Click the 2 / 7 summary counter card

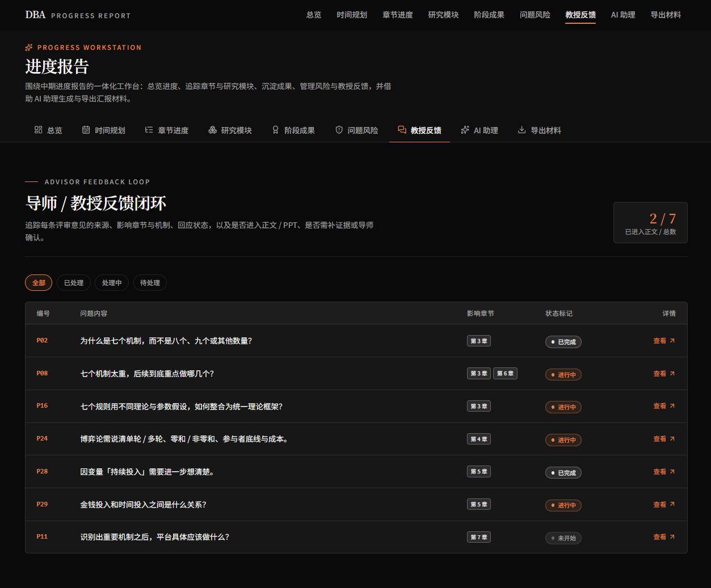(x=650, y=223)
